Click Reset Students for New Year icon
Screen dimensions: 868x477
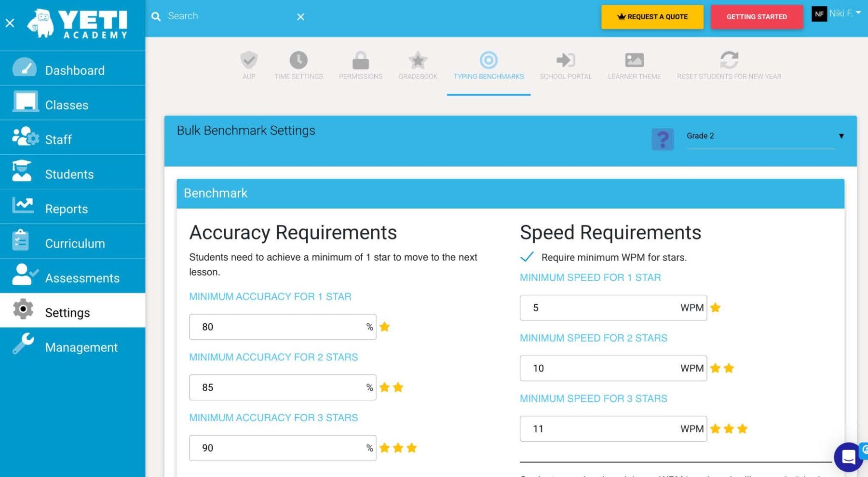(x=729, y=60)
